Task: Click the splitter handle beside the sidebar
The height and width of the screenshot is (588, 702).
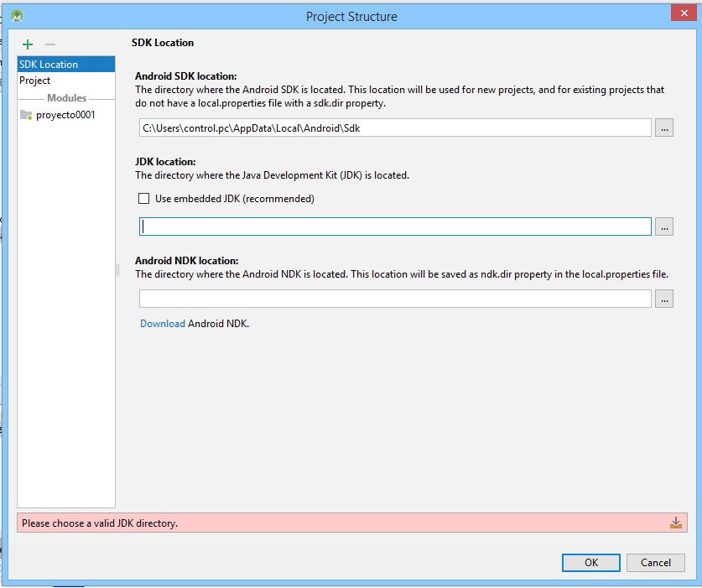Action: tap(117, 269)
